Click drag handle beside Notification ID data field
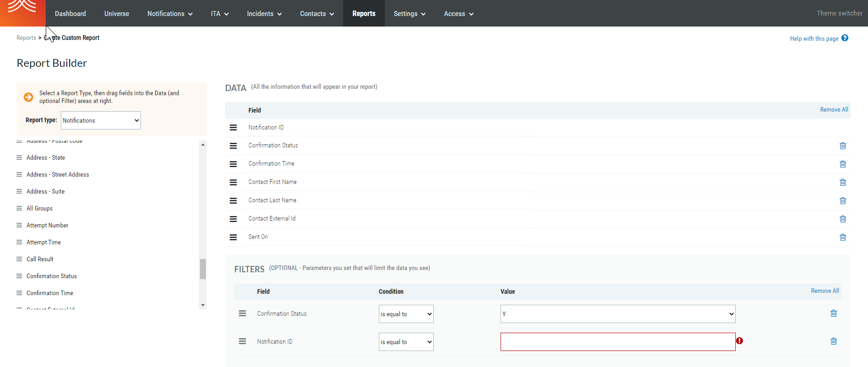Image resolution: width=868 pixels, height=367 pixels. [233, 128]
